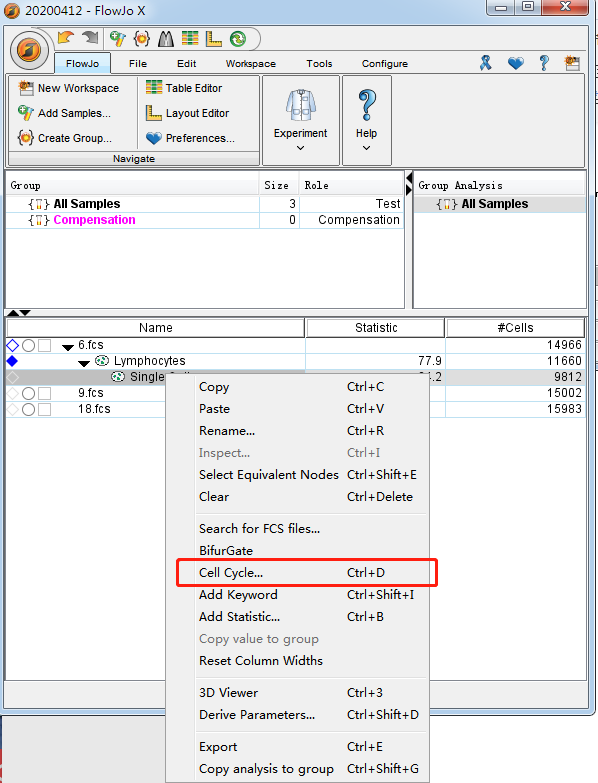Click the diamond marker on 9.fcs row

click(x=12, y=393)
